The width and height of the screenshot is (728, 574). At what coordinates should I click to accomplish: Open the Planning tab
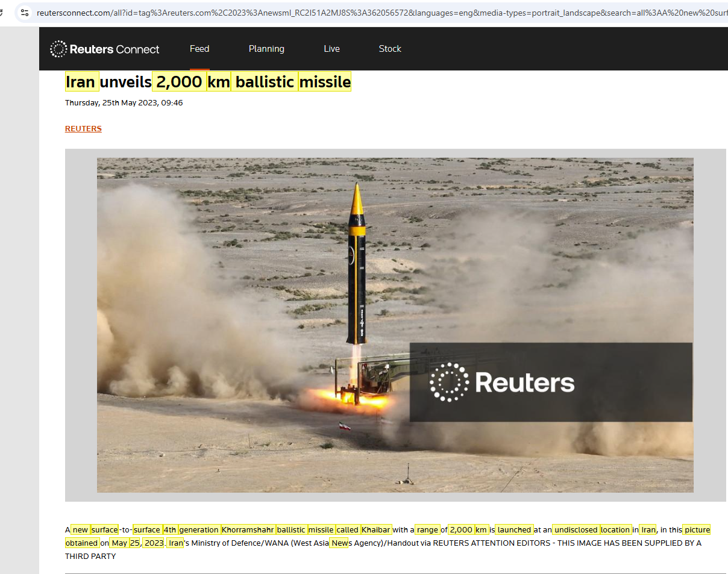click(x=266, y=49)
